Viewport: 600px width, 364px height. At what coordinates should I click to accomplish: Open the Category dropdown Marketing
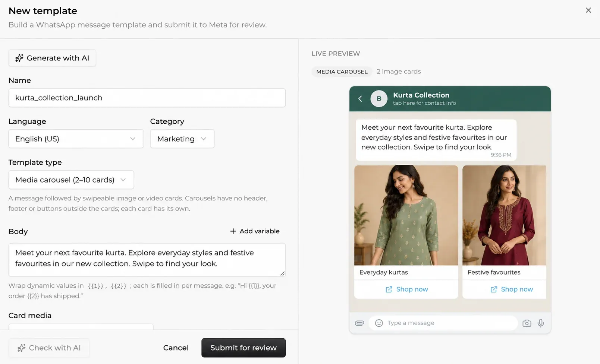tap(182, 139)
